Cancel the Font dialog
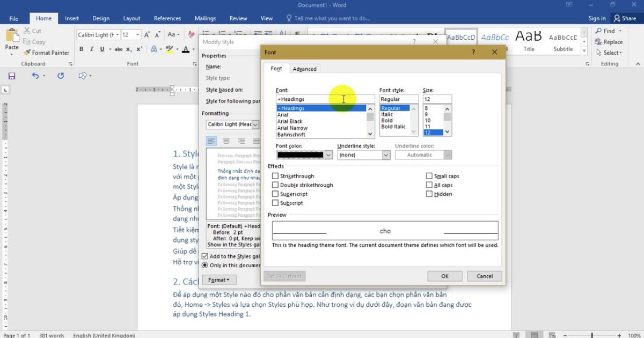This screenshot has height=338, width=644. pos(484,276)
